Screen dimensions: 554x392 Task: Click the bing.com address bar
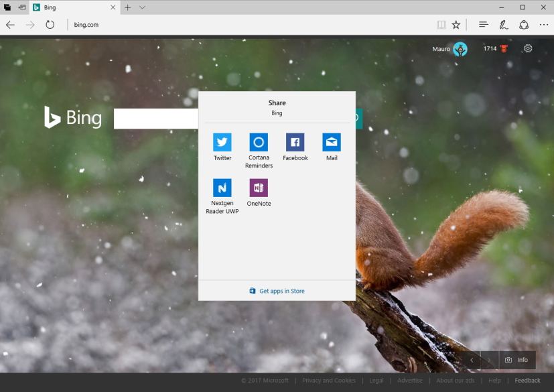tap(86, 25)
